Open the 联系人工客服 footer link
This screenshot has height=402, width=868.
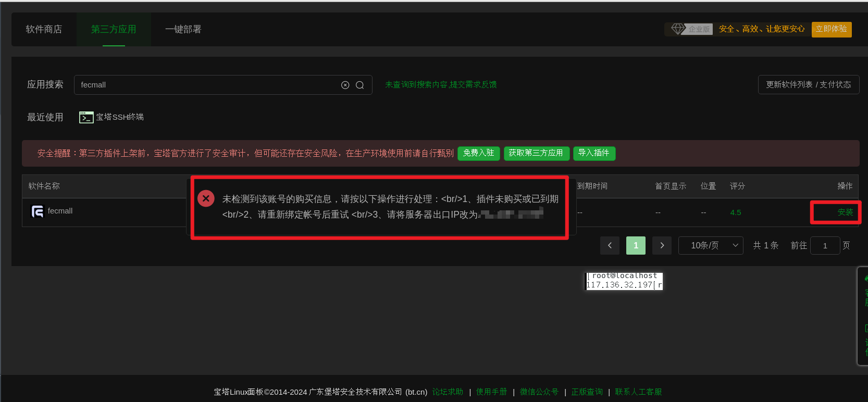coord(638,392)
